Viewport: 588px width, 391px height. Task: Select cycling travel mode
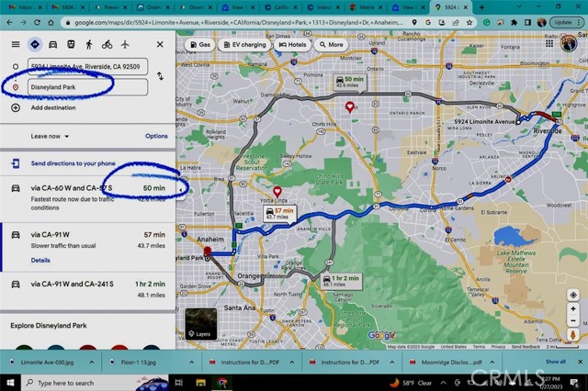107,44
